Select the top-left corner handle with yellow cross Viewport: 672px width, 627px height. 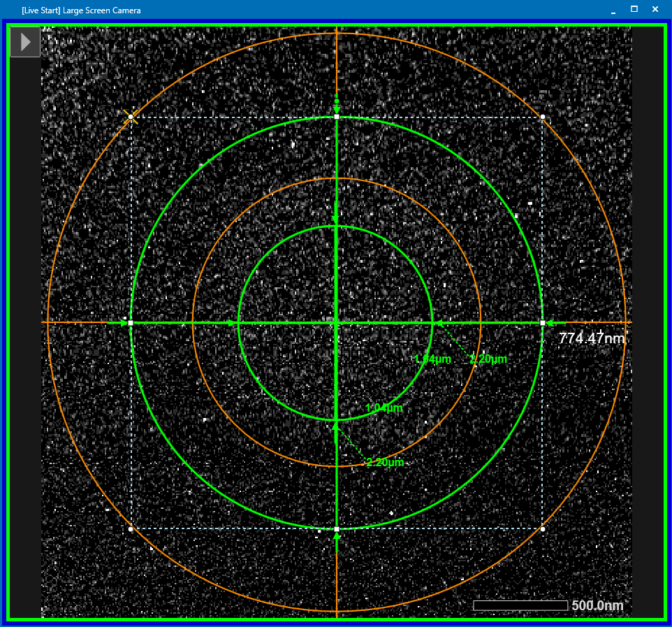(x=131, y=117)
